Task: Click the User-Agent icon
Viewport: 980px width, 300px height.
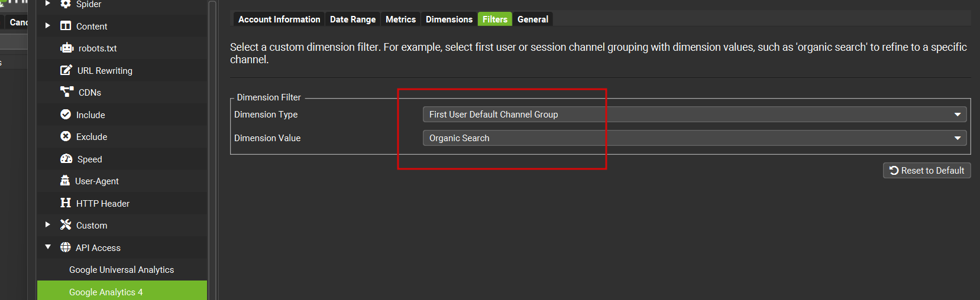Action: pyautogui.click(x=65, y=181)
